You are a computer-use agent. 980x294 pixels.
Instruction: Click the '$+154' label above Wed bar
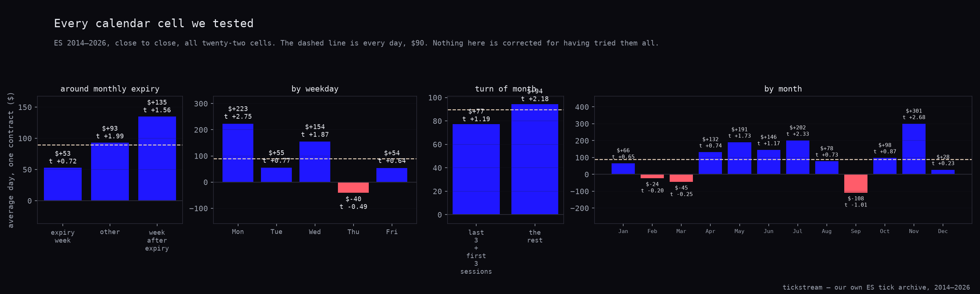315,127
